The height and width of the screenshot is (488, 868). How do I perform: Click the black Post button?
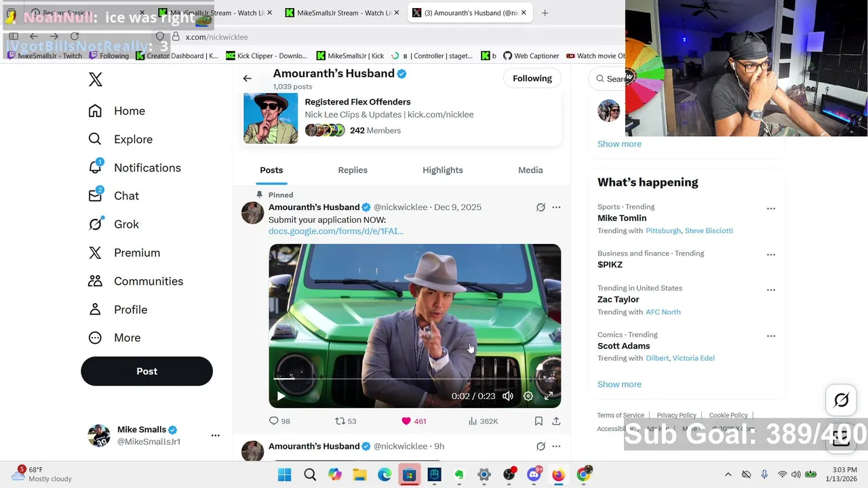(146, 371)
